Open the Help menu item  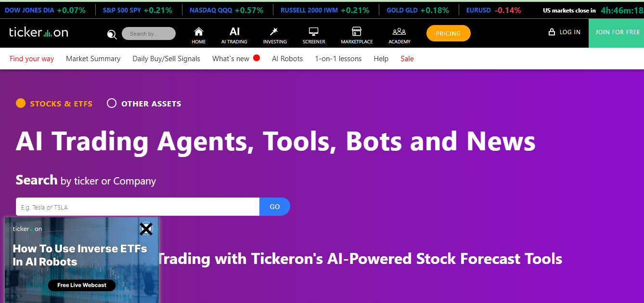tap(381, 59)
